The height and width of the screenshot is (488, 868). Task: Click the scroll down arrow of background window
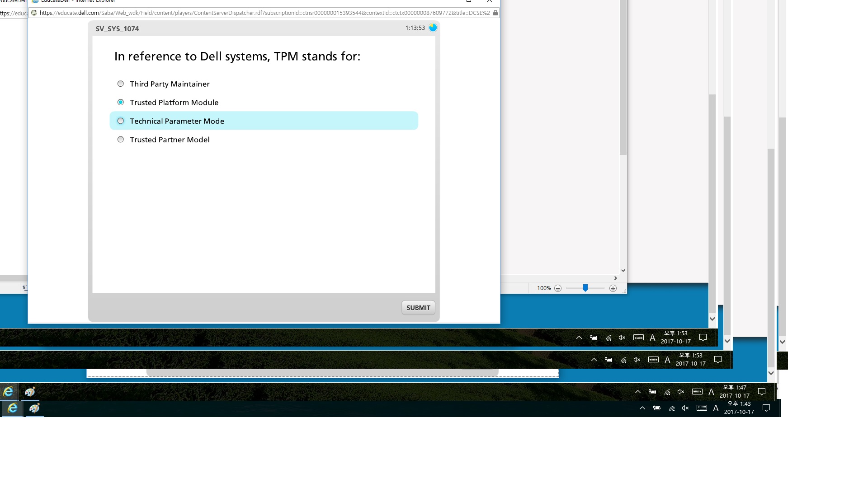point(623,271)
